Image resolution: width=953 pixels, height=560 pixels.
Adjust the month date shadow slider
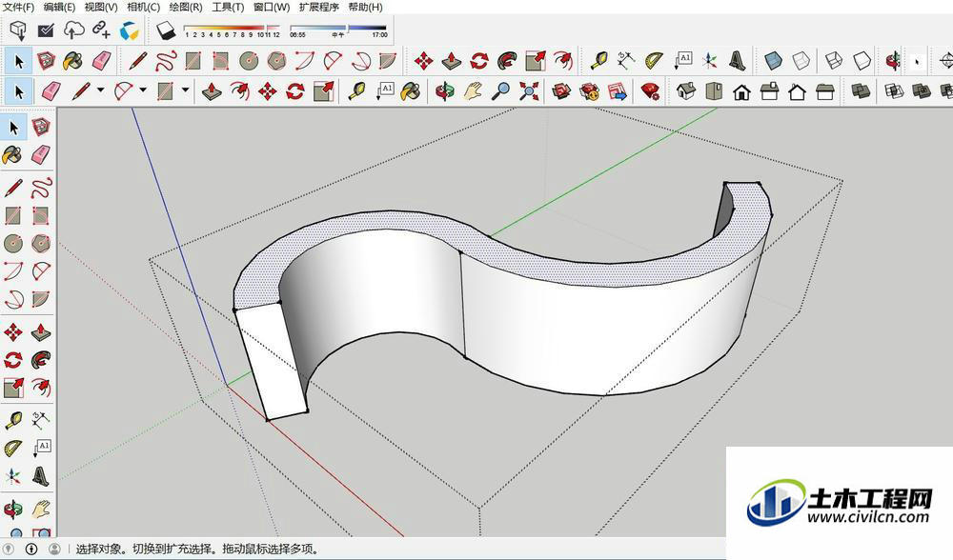click(232, 28)
